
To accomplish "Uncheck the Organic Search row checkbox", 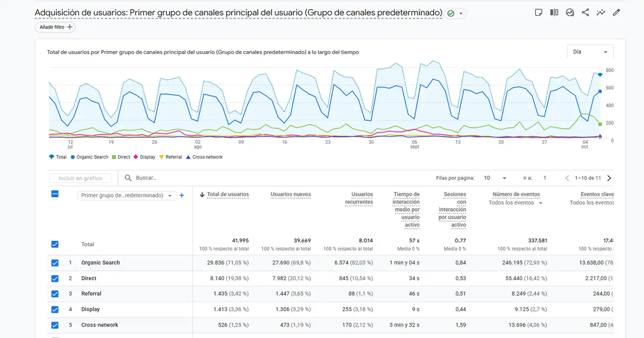I will (x=55, y=263).
